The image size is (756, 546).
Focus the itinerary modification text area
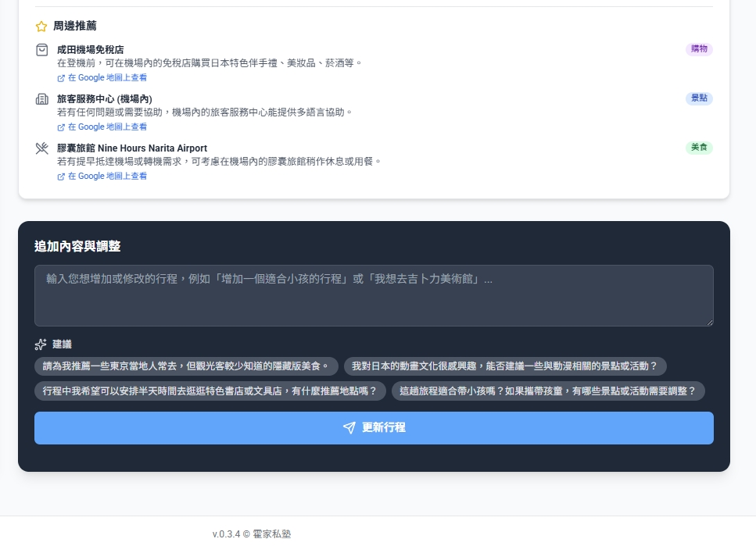pos(374,295)
